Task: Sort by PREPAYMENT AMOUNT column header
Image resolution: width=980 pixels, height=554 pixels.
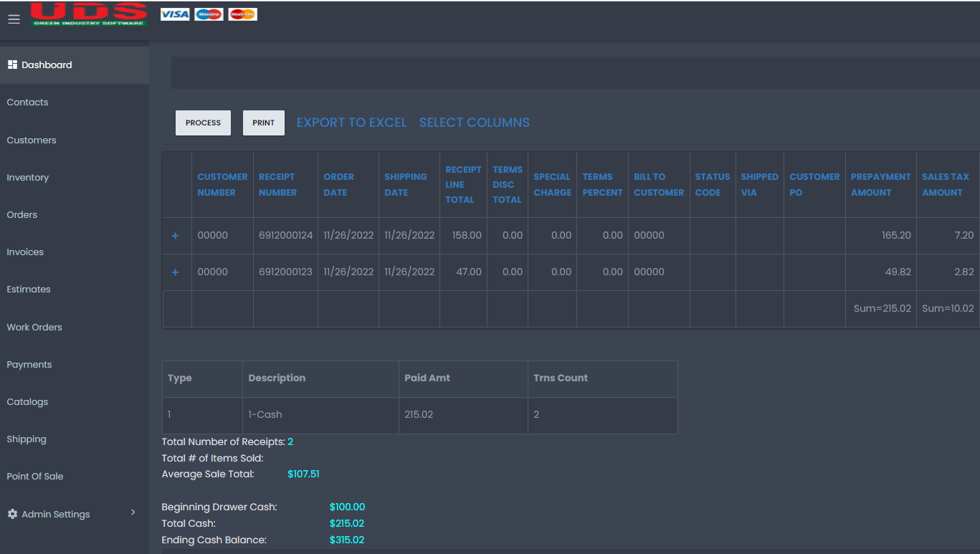Action: click(880, 184)
